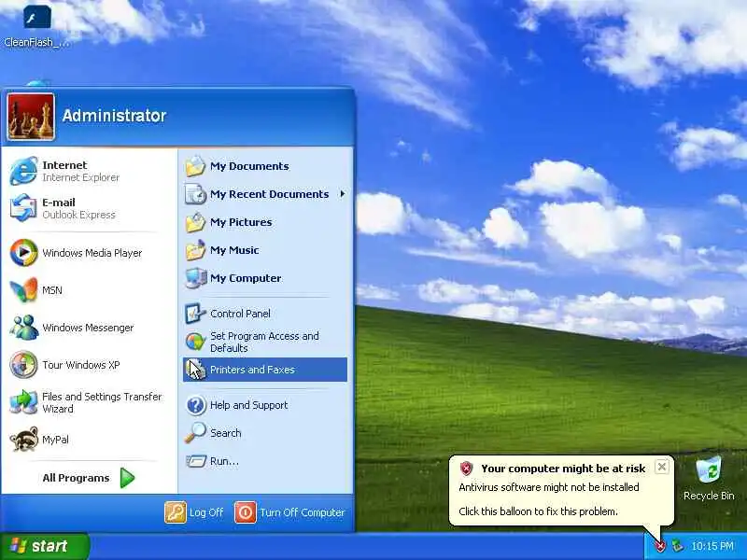Close the security warning balloon
The height and width of the screenshot is (560, 747).
(x=662, y=467)
